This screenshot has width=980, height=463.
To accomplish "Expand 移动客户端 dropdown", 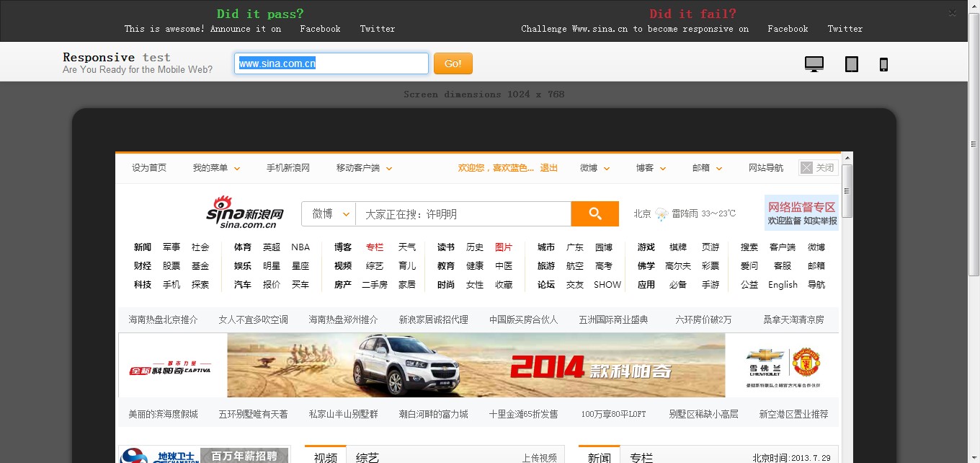I will [x=364, y=168].
